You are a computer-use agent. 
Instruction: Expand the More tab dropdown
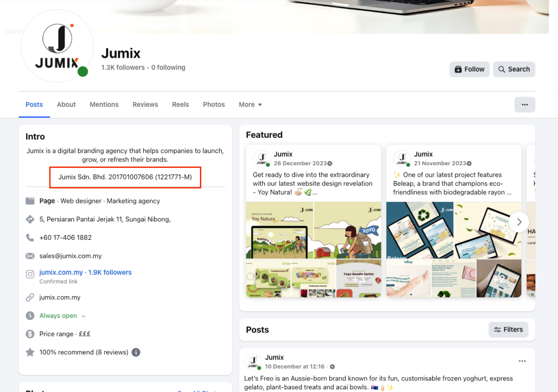[x=250, y=105]
